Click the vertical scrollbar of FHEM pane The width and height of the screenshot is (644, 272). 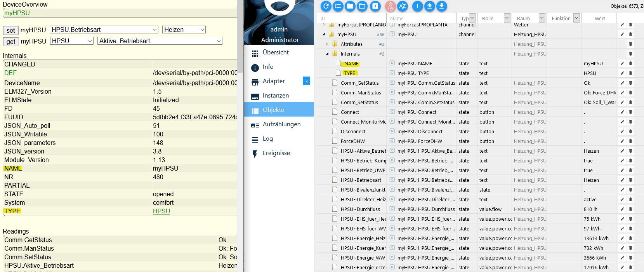[240, 37]
